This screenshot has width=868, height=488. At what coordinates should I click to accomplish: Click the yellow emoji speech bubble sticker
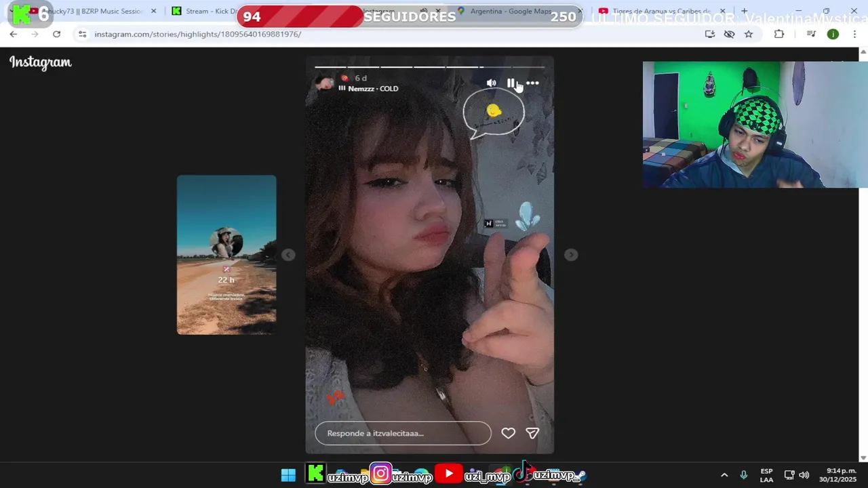pyautogui.click(x=494, y=113)
